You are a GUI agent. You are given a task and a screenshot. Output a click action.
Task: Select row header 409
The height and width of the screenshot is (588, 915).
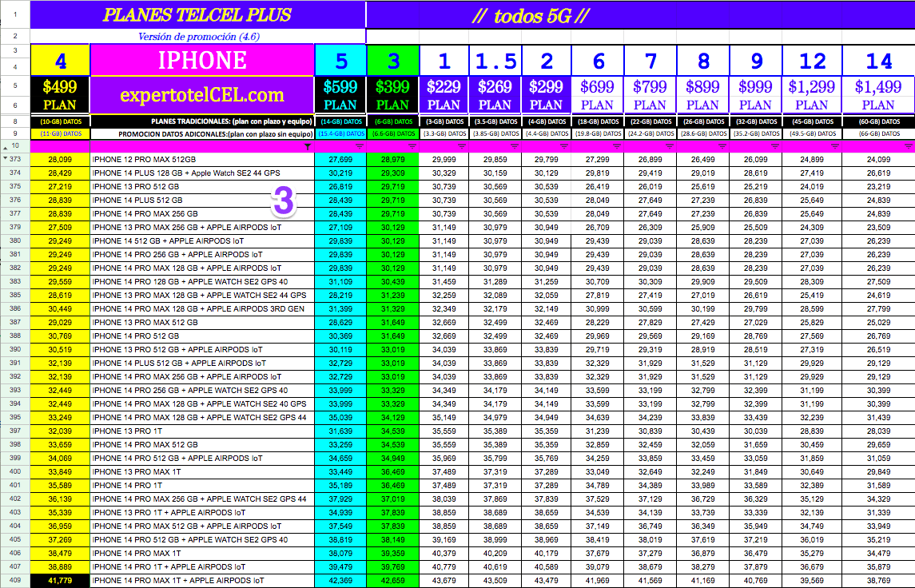14,581
